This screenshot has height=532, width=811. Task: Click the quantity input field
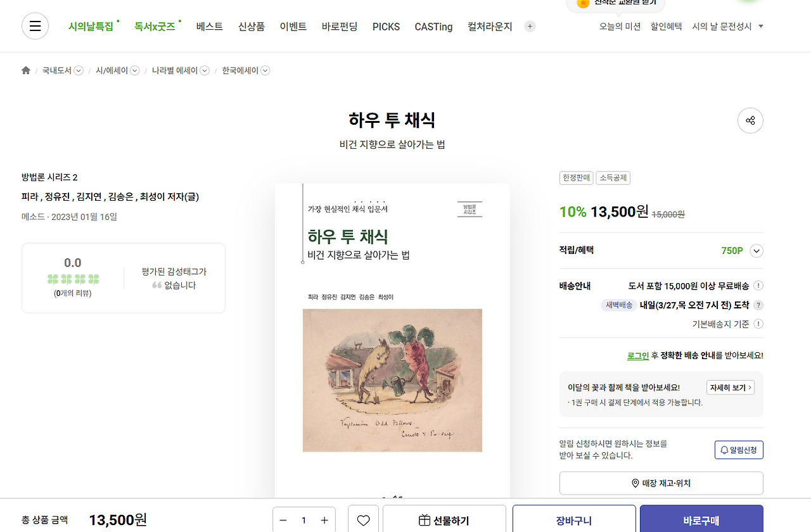pyautogui.click(x=303, y=520)
